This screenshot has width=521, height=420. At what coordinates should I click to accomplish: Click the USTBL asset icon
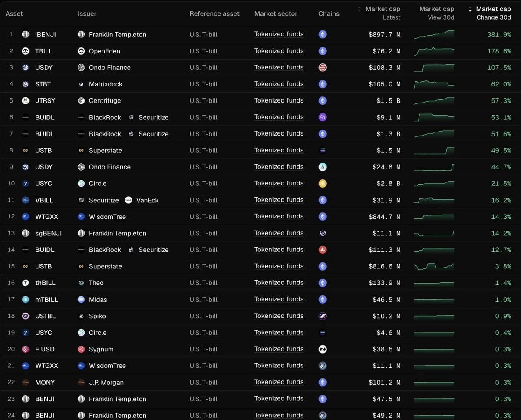click(x=26, y=316)
